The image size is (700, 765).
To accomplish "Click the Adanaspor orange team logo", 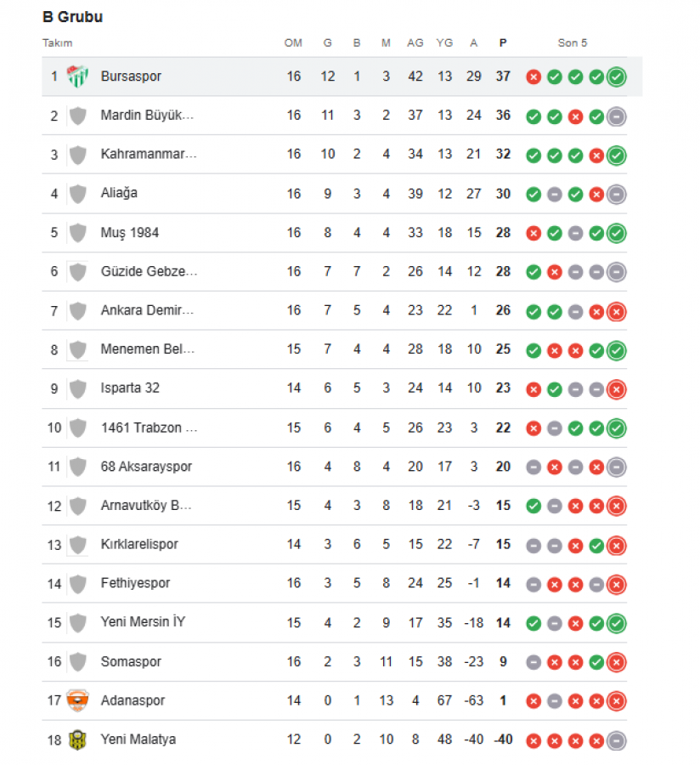I will [x=77, y=701].
